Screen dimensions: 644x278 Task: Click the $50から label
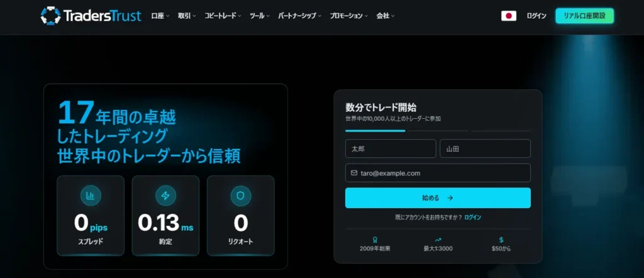[501, 248]
